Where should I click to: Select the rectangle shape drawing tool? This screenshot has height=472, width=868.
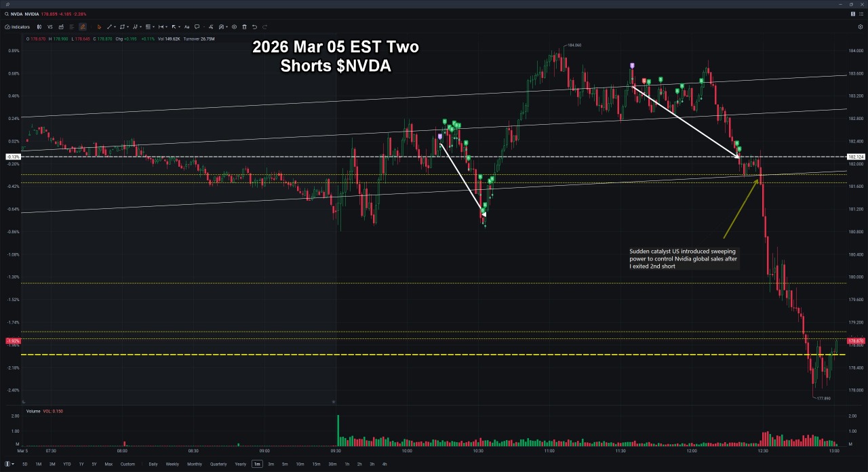point(122,27)
